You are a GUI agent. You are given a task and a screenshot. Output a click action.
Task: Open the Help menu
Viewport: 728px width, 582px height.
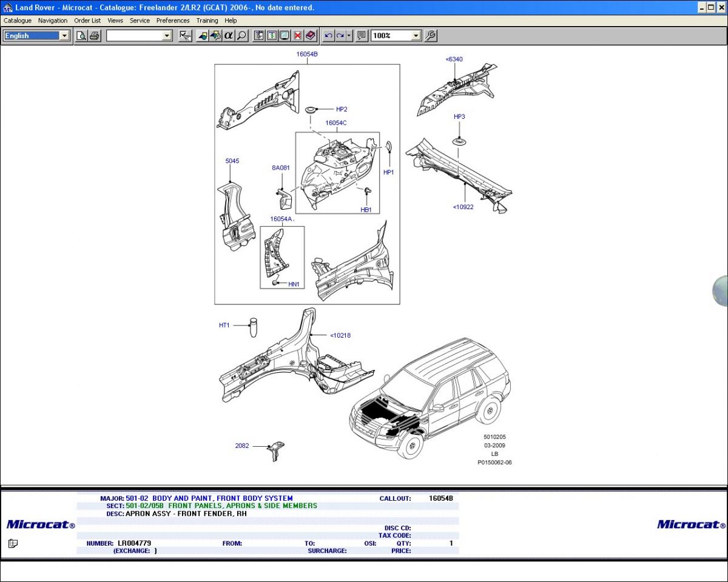coord(231,21)
